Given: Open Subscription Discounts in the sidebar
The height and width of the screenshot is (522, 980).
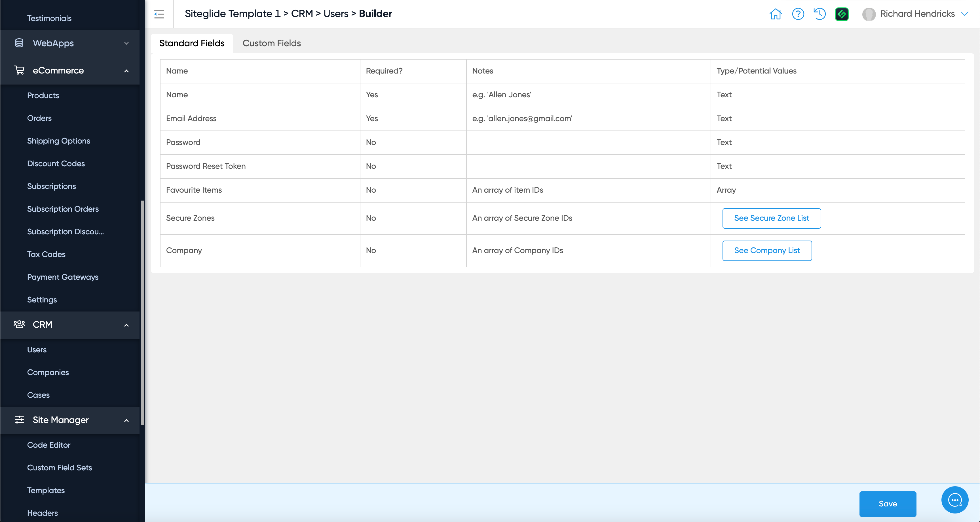Looking at the screenshot, I should coord(66,231).
